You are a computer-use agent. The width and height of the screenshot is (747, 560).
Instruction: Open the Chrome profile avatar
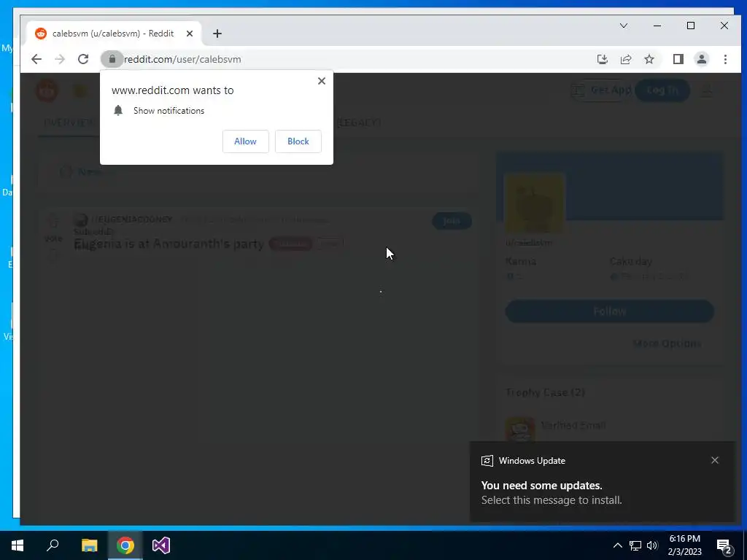(x=702, y=59)
